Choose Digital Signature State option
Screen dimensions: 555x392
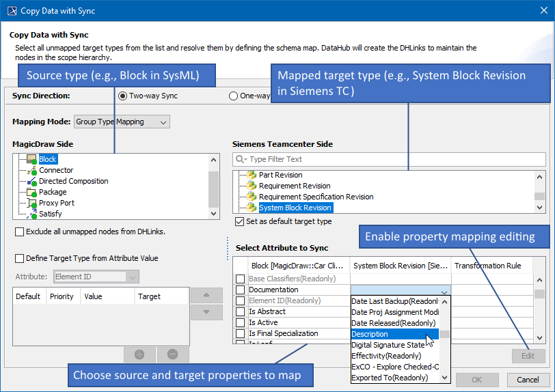click(395, 345)
